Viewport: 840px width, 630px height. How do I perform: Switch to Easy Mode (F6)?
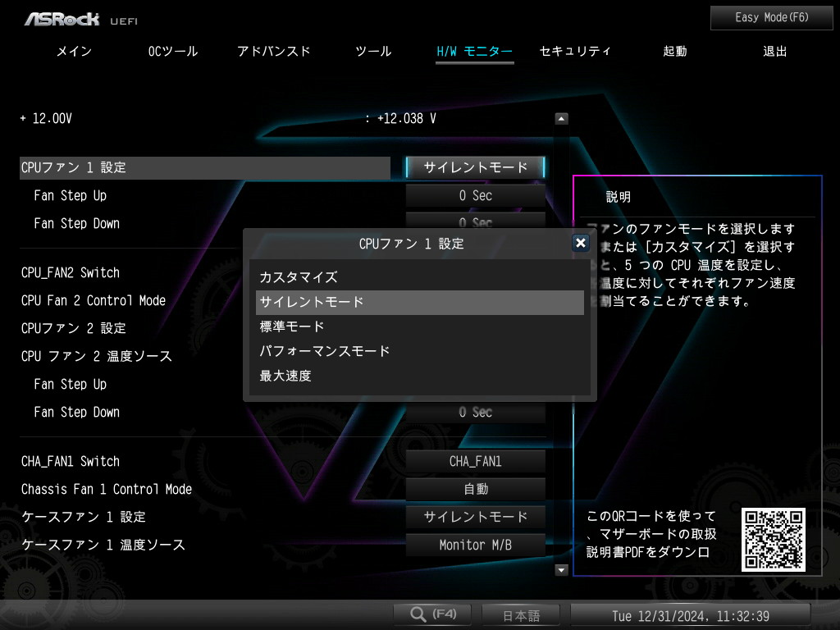[771, 18]
